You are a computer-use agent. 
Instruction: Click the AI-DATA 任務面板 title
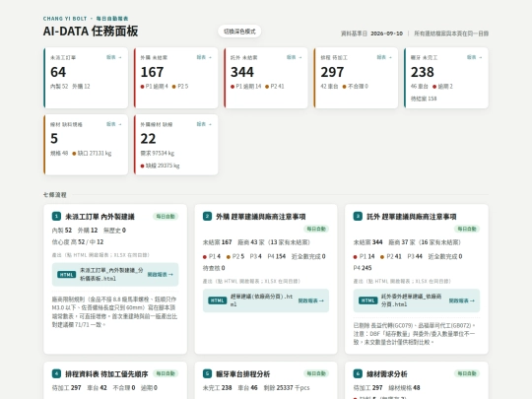91,32
